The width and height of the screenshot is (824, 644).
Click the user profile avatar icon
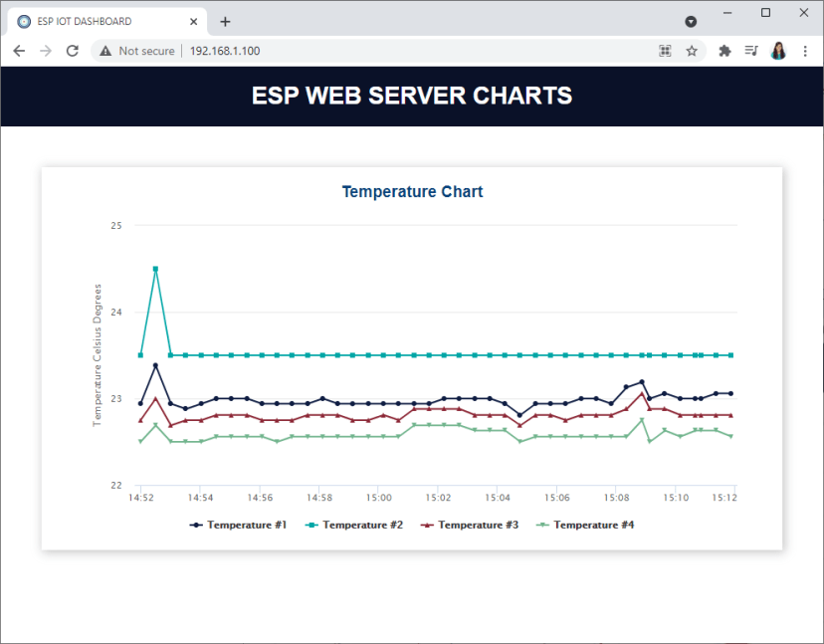click(778, 50)
